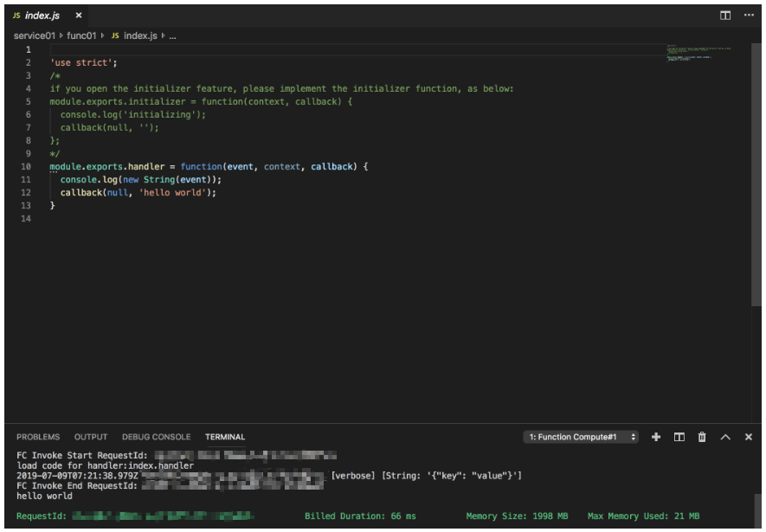
Task: Click "console.log('initializing');" comment line
Action: 133,115
